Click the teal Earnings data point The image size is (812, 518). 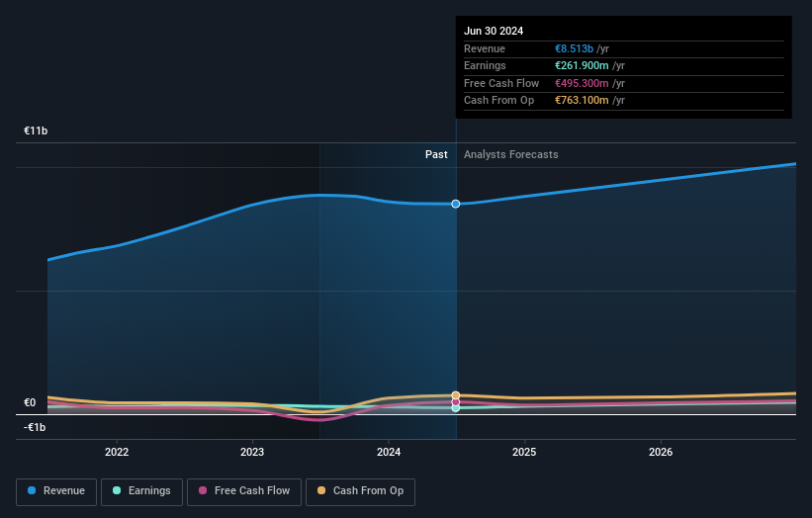[456, 408]
